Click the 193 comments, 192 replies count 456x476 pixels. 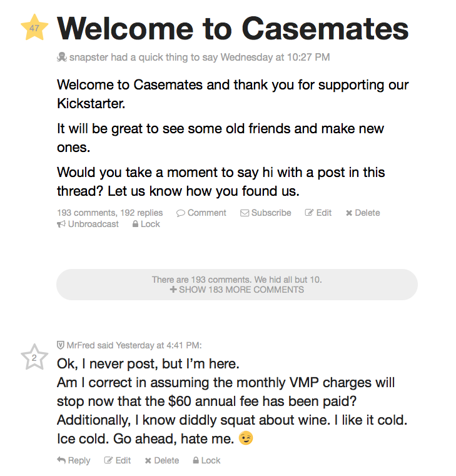pos(109,213)
